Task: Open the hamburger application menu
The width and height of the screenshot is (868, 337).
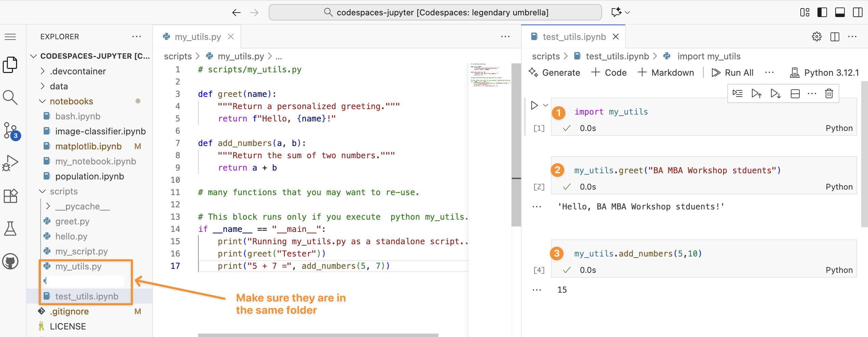Action: (10, 37)
